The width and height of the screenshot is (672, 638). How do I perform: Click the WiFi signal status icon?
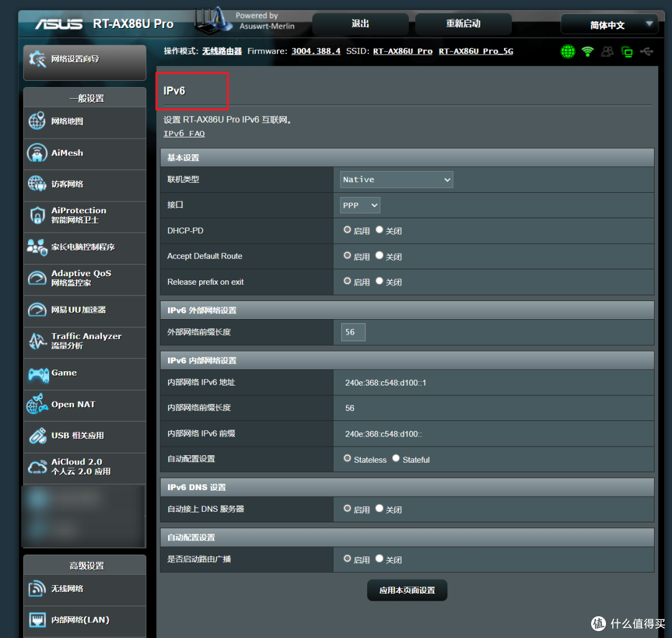pyautogui.click(x=587, y=52)
